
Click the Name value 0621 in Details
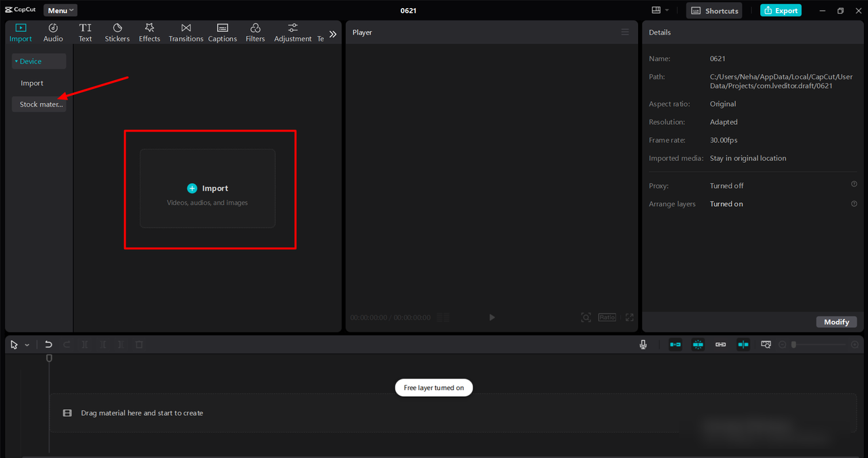(717, 58)
